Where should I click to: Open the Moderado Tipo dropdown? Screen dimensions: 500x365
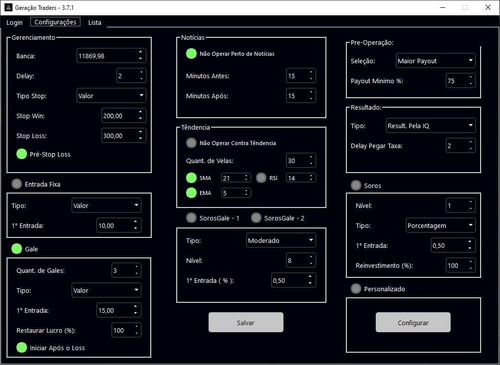pos(281,240)
